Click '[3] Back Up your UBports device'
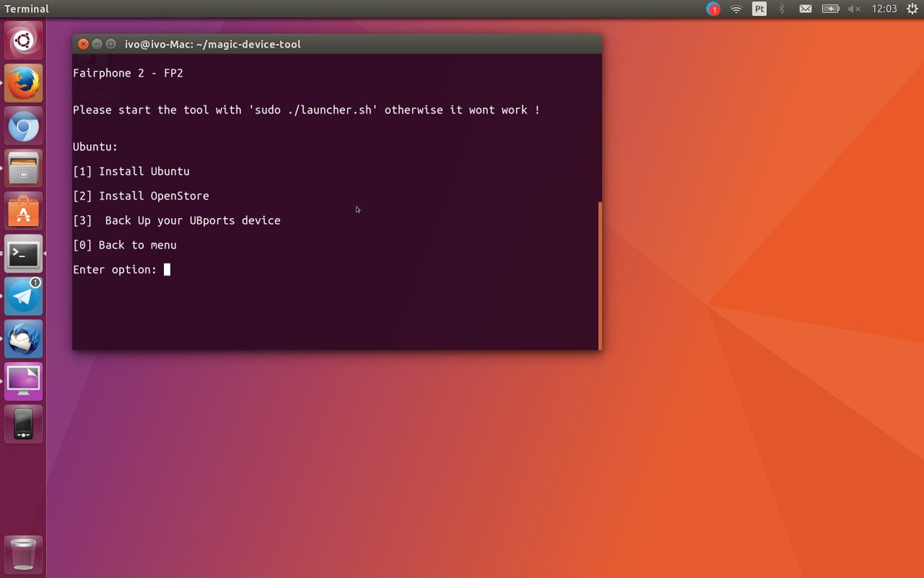924x578 pixels. (x=176, y=220)
